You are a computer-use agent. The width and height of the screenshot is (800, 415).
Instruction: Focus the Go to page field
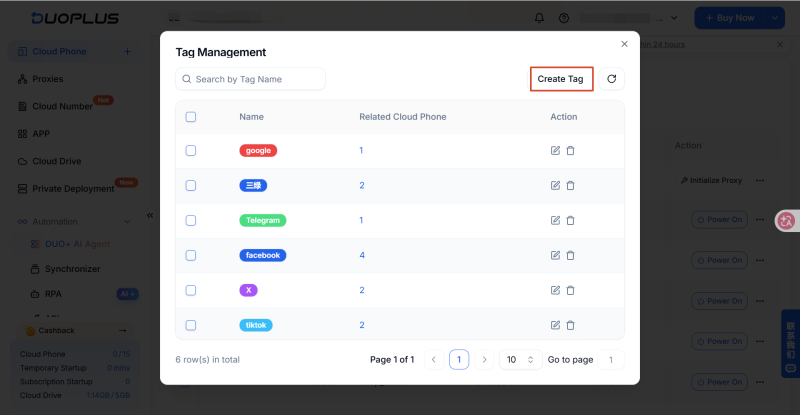click(610, 359)
